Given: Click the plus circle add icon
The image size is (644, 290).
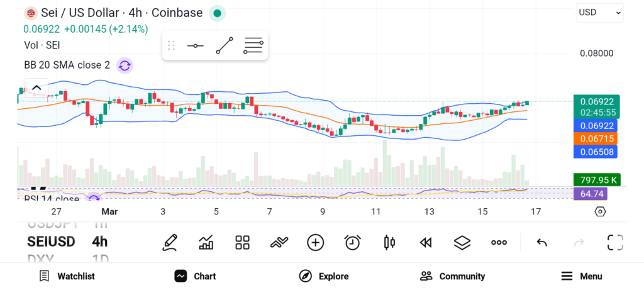Looking at the screenshot, I should 315,242.
